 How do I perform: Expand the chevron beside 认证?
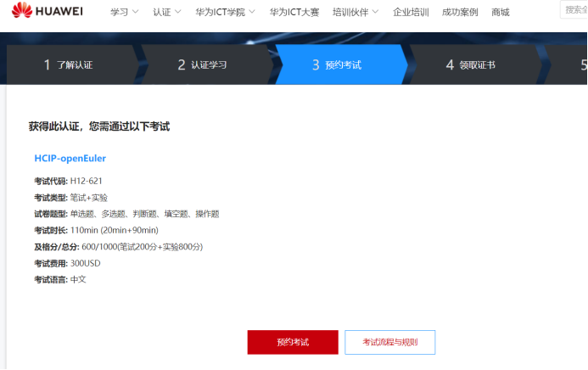(178, 12)
